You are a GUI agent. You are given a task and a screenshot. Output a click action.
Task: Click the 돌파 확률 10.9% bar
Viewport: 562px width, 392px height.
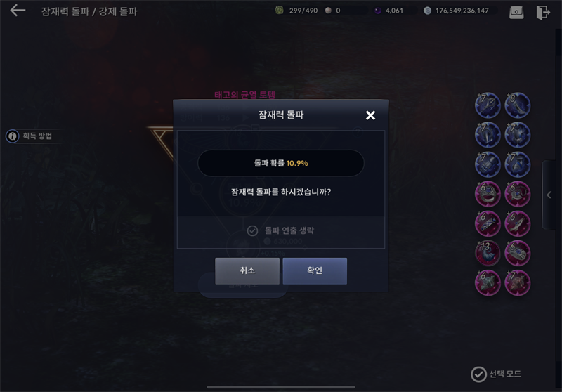coord(281,163)
